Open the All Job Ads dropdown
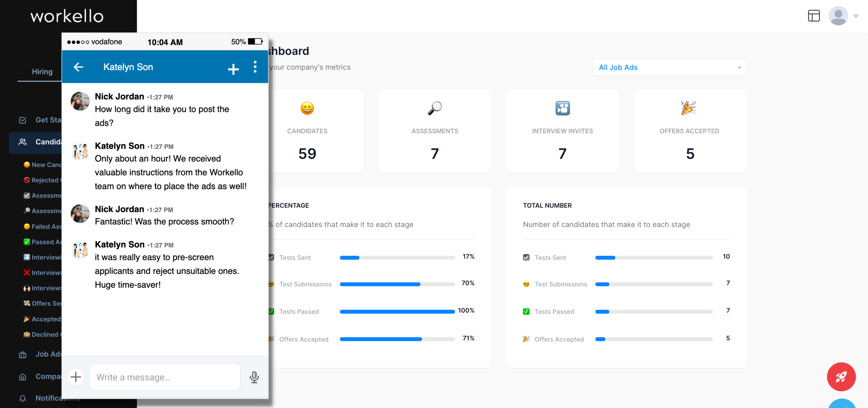868x408 pixels. click(669, 67)
